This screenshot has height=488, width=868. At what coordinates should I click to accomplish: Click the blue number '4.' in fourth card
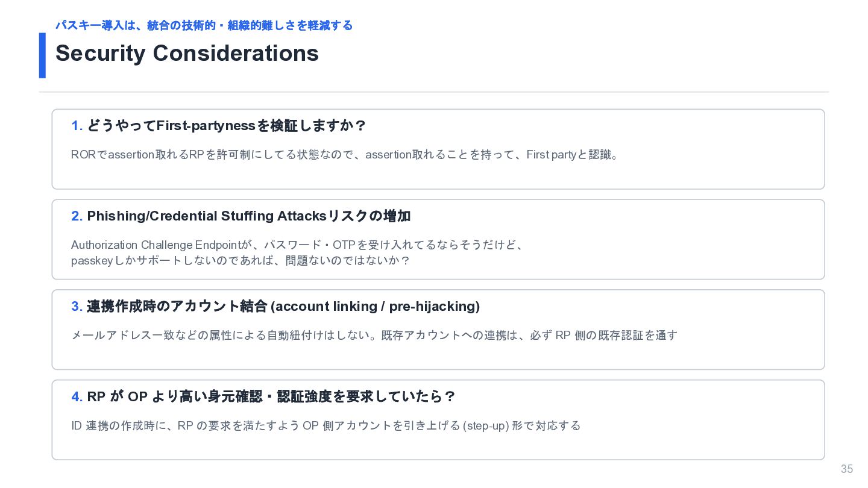click(x=77, y=397)
